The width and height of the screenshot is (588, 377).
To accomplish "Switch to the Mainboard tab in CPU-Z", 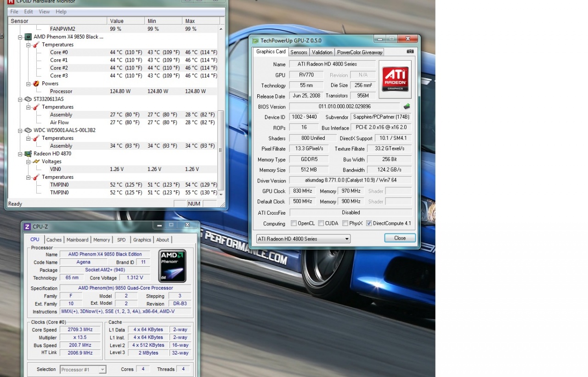I will tap(77, 240).
